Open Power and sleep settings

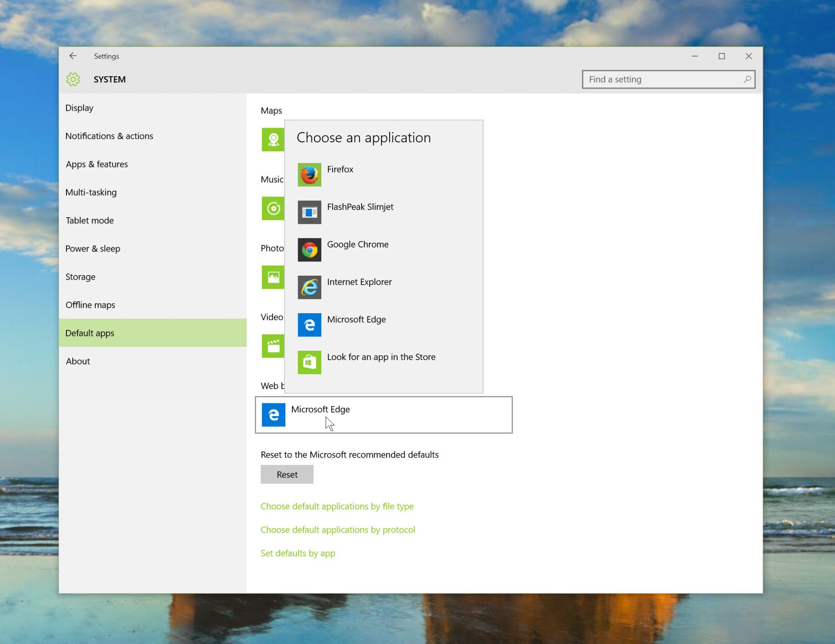93,248
